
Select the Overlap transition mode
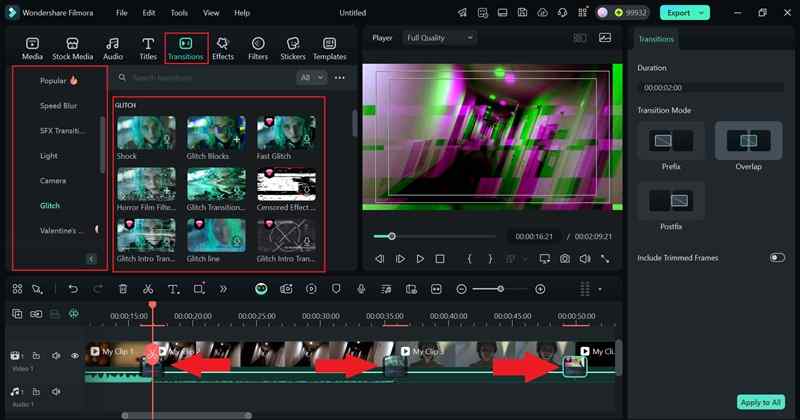click(748, 141)
